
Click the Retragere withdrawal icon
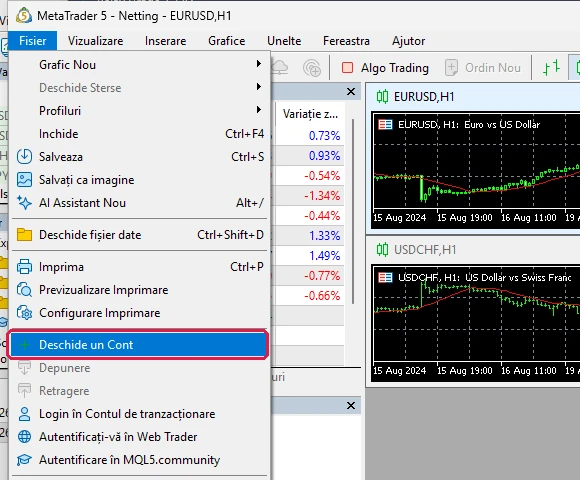(x=24, y=391)
